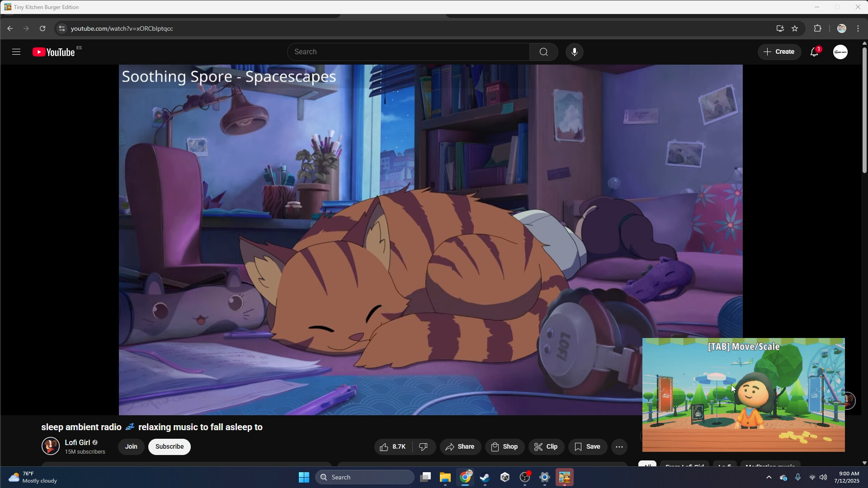Click the Shop icon under the video

(504, 446)
